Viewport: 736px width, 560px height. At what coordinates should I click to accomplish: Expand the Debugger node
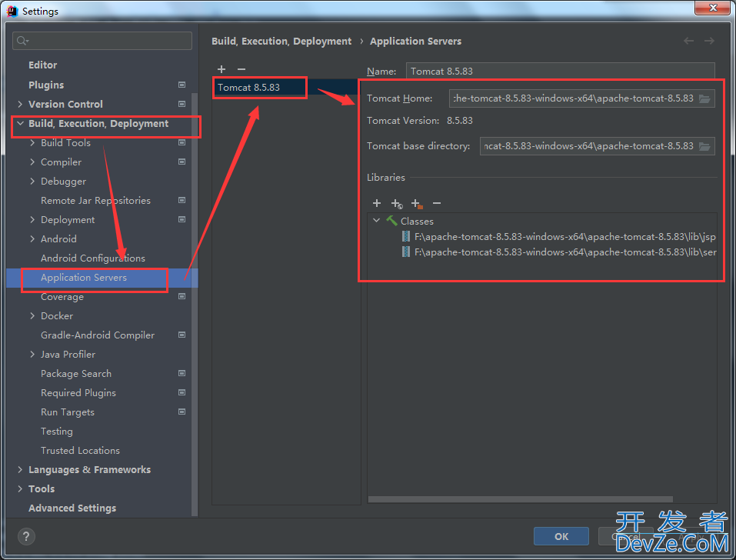[x=32, y=182]
